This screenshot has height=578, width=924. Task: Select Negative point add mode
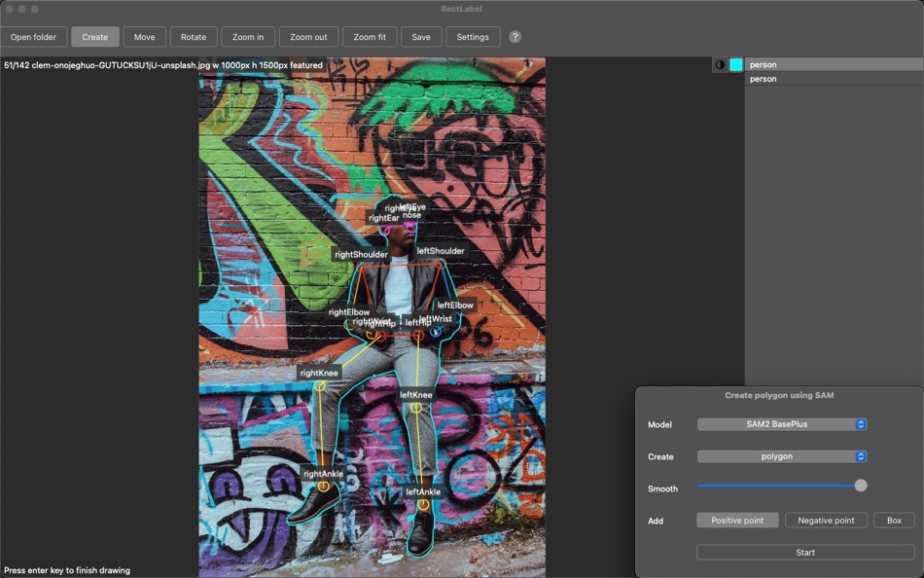click(x=826, y=521)
